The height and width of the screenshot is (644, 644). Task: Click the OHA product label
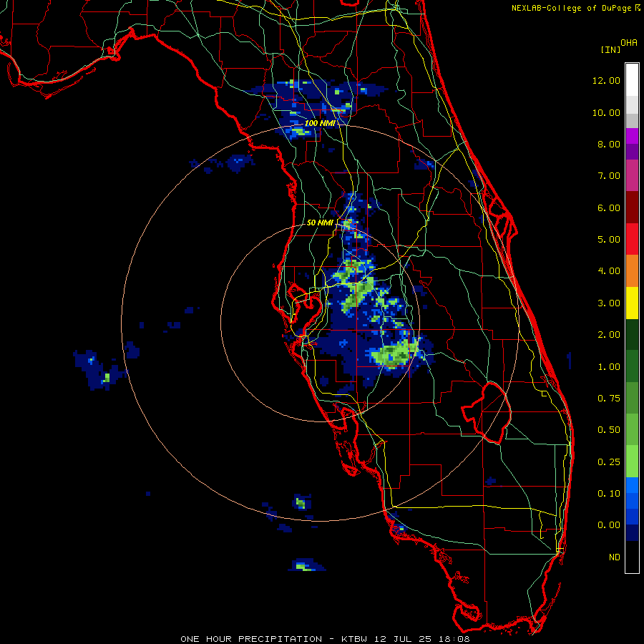tap(629, 43)
